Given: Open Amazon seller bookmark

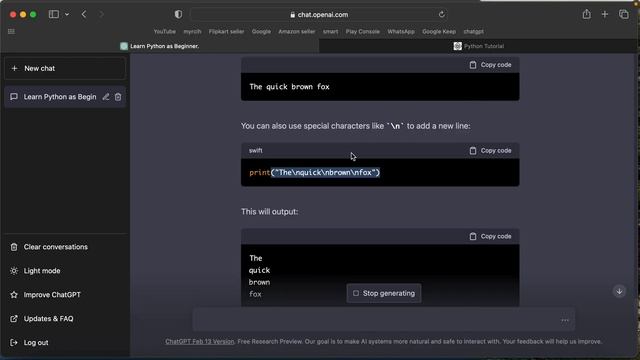Looking at the screenshot, I should pos(297,31).
